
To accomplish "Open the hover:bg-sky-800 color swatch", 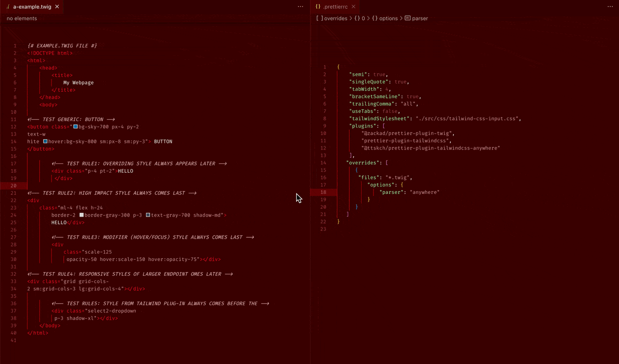I will 45,141.
